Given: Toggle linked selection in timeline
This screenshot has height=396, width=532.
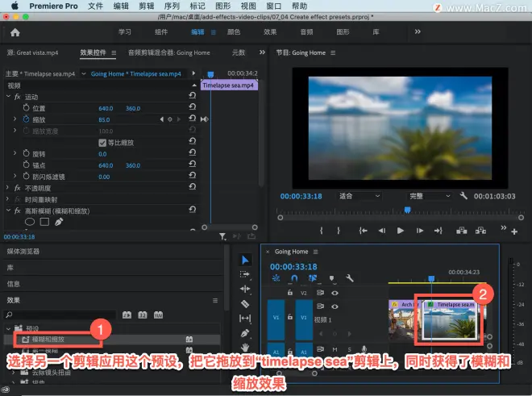Looking at the screenshot, I should click(x=313, y=278).
